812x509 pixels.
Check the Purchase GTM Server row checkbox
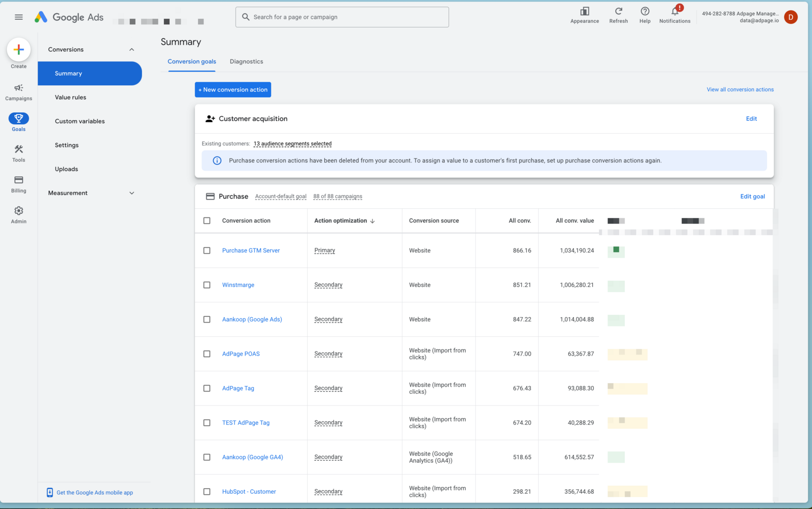[207, 250]
